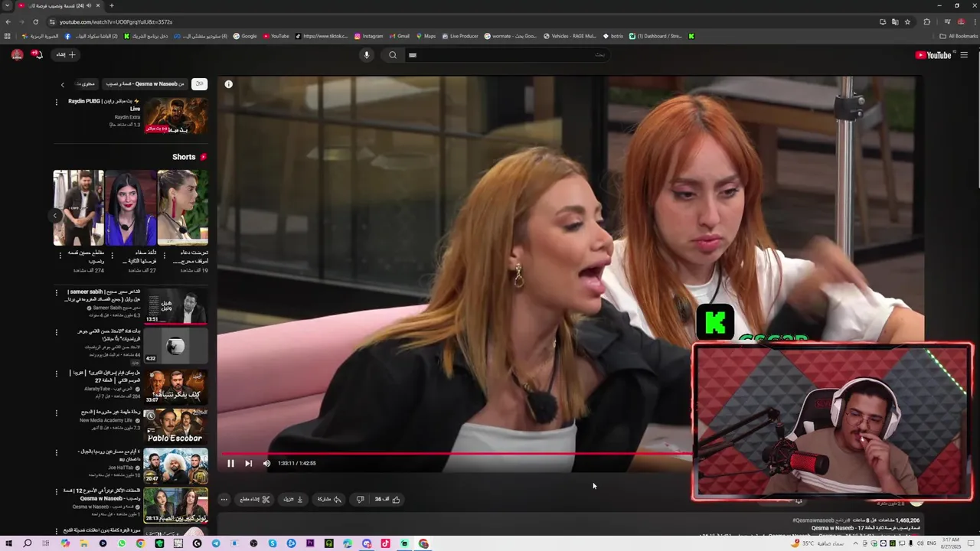The height and width of the screenshot is (551, 980).
Task: Open Telegram from the taskbar
Action: [216, 543]
